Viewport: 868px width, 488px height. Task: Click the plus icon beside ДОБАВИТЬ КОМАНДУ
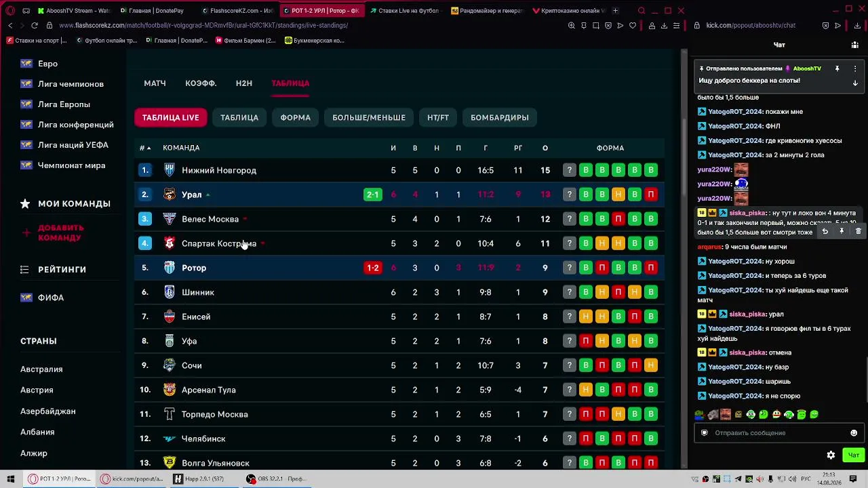tap(26, 232)
